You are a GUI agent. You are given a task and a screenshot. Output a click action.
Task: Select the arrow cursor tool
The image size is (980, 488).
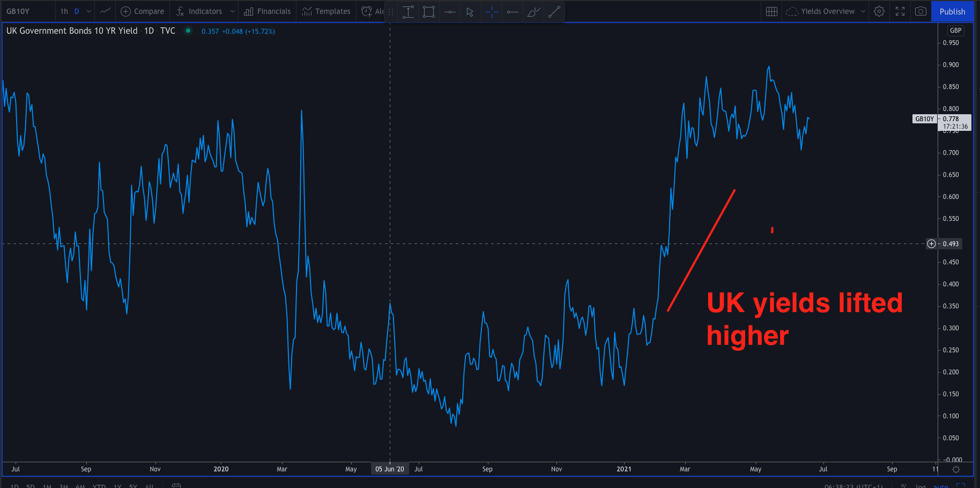tap(470, 11)
